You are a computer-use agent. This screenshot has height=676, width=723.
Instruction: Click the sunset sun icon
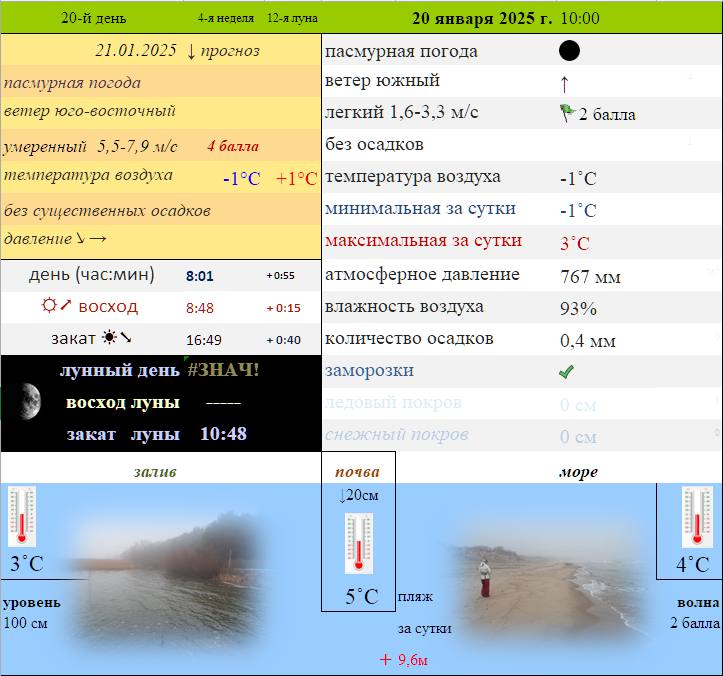pos(109,338)
